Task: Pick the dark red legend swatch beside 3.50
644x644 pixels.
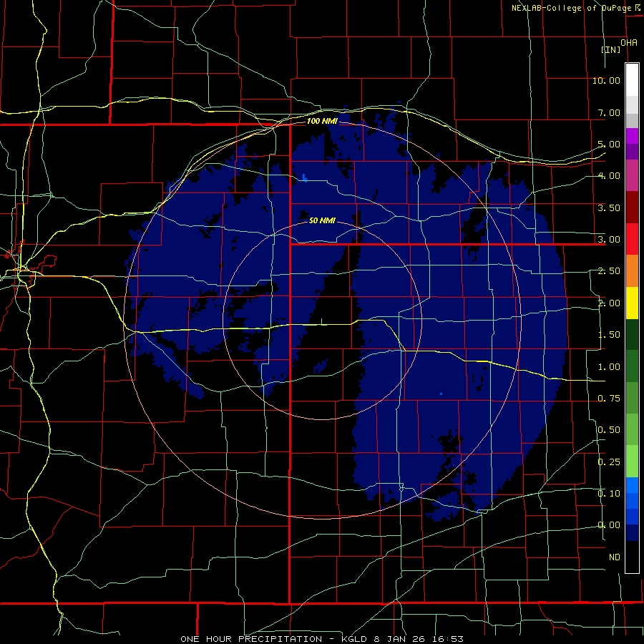Action: click(x=632, y=208)
